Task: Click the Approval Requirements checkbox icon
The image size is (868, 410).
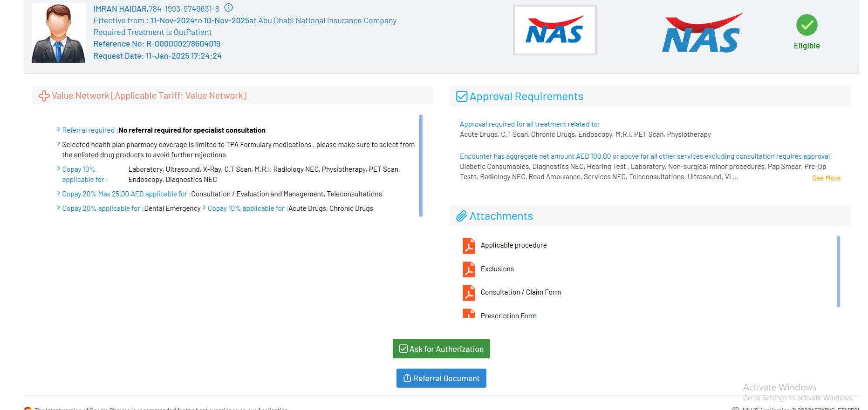Action: (462, 96)
